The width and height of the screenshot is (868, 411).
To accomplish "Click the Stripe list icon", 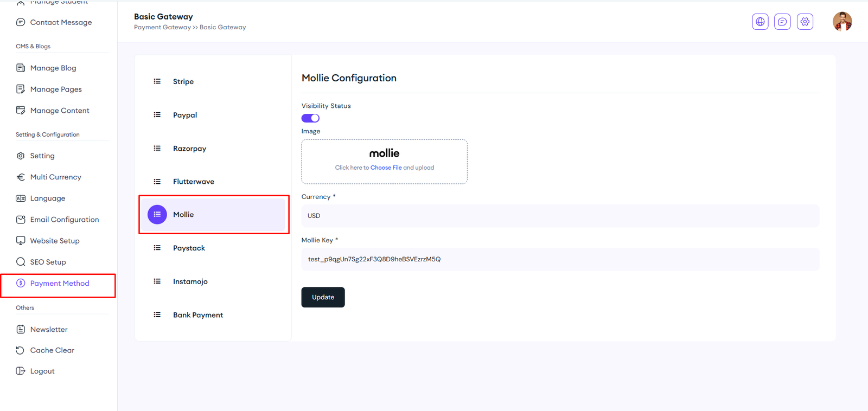I will 157,81.
